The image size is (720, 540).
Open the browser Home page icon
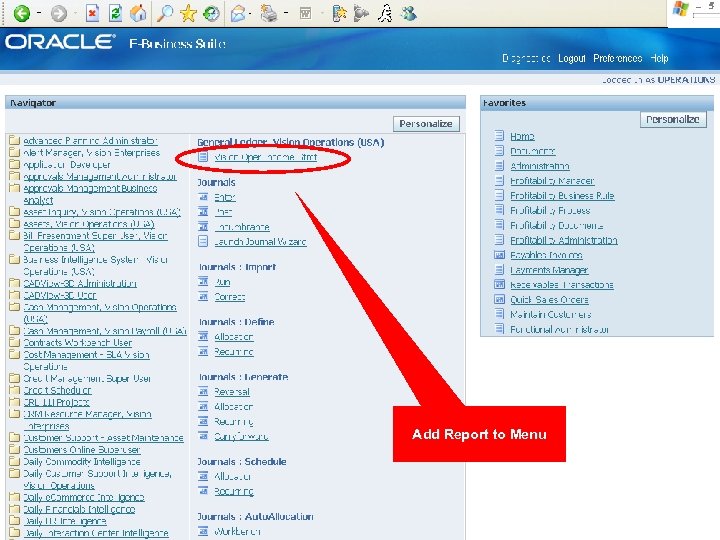click(138, 13)
